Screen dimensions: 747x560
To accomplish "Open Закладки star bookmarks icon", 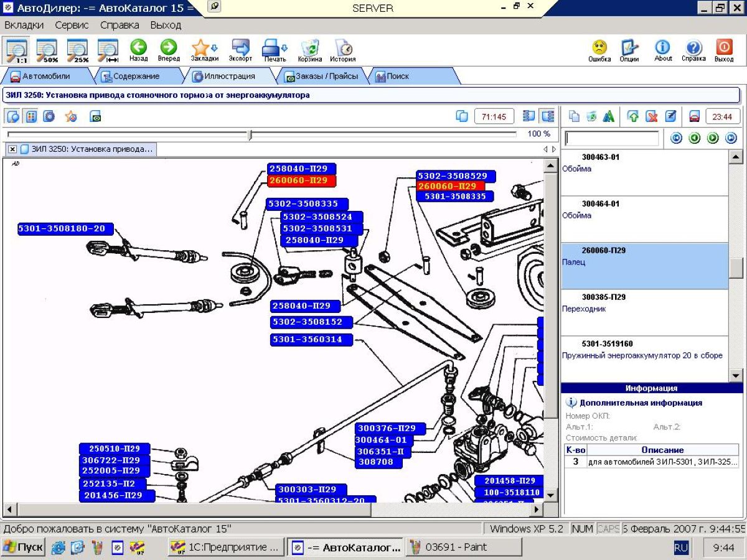I will tap(200, 50).
